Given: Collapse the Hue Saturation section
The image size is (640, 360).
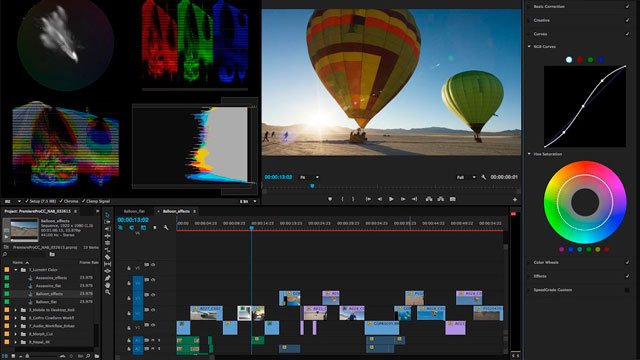Looking at the screenshot, I should pyautogui.click(x=529, y=154).
